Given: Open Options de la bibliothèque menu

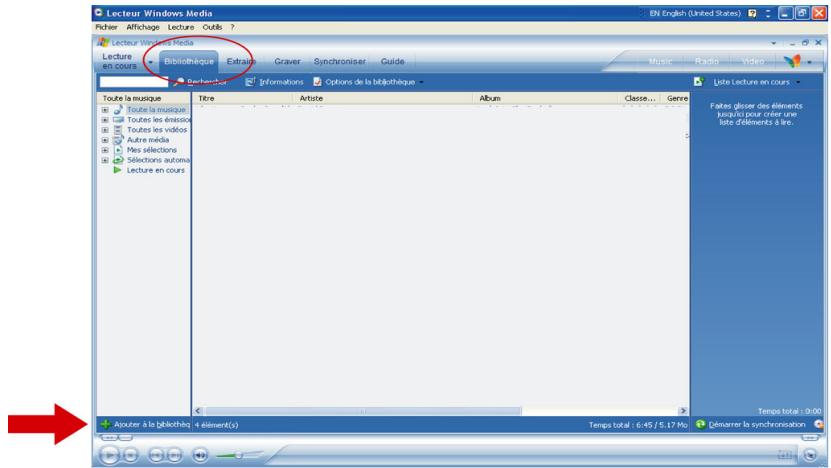Looking at the screenshot, I should 369,82.
